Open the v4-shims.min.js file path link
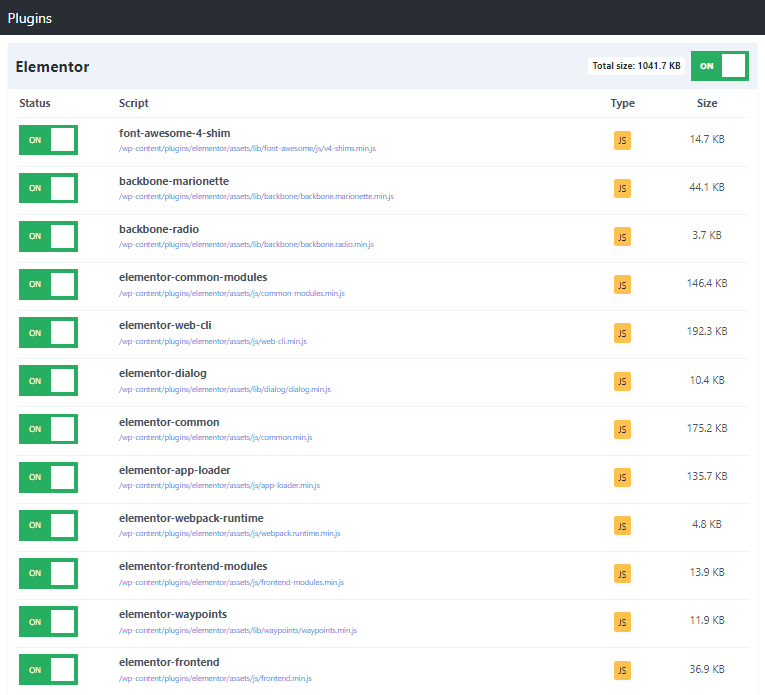Image resolution: width=765 pixels, height=695 pixels. pyautogui.click(x=247, y=148)
